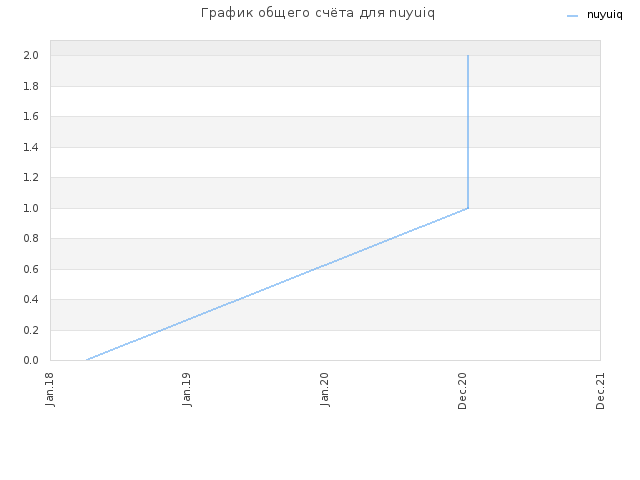
Task: Click the data point at value 1.0
Action: click(x=468, y=208)
